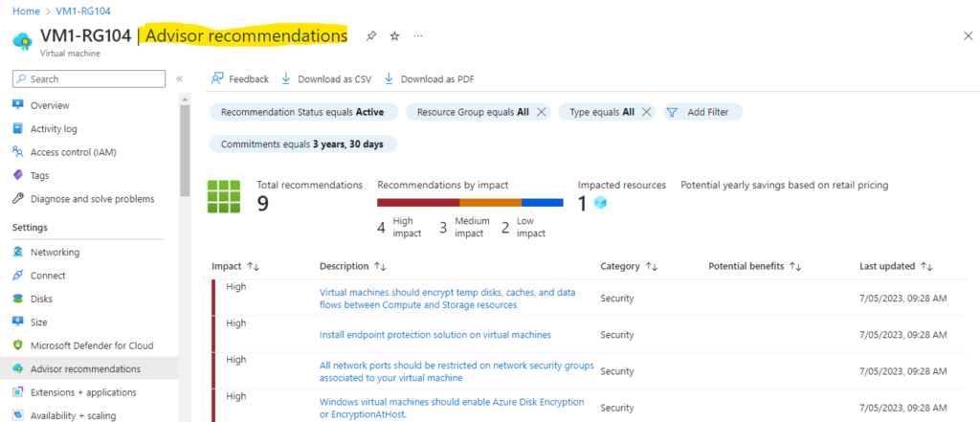Sort by the Potential benefits column
This screenshot has height=422, width=980.
click(754, 266)
